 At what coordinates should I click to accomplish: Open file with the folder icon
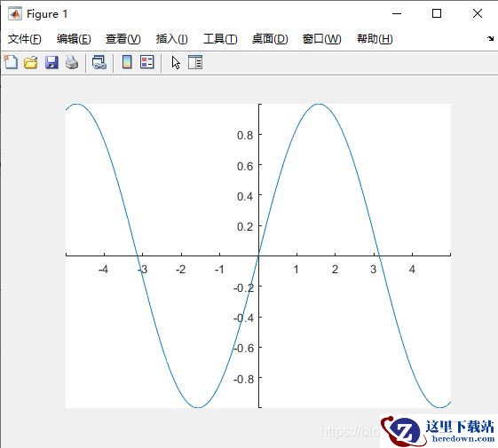31,62
